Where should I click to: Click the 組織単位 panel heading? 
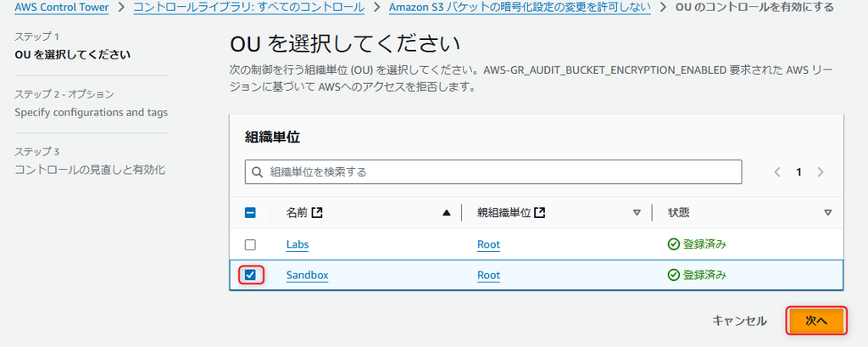pos(272,138)
